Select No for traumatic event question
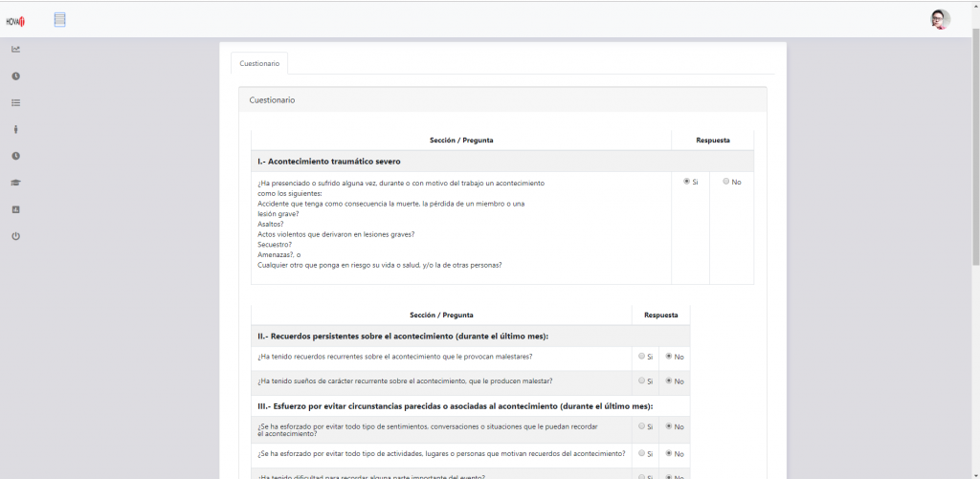The width and height of the screenshot is (980, 479). 725,182
